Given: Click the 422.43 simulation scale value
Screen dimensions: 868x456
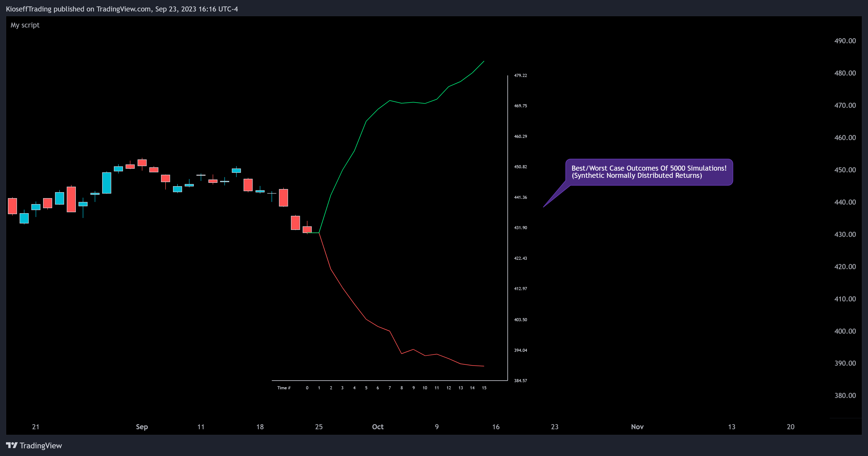Looking at the screenshot, I should [521, 258].
